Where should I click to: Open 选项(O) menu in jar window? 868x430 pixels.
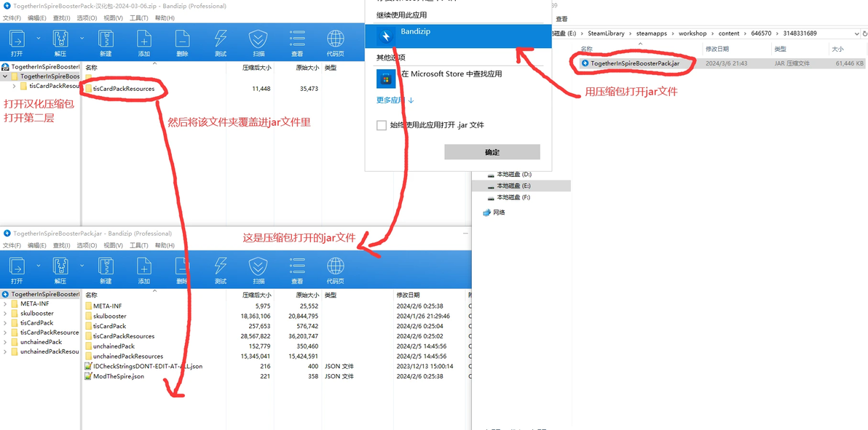coord(87,245)
